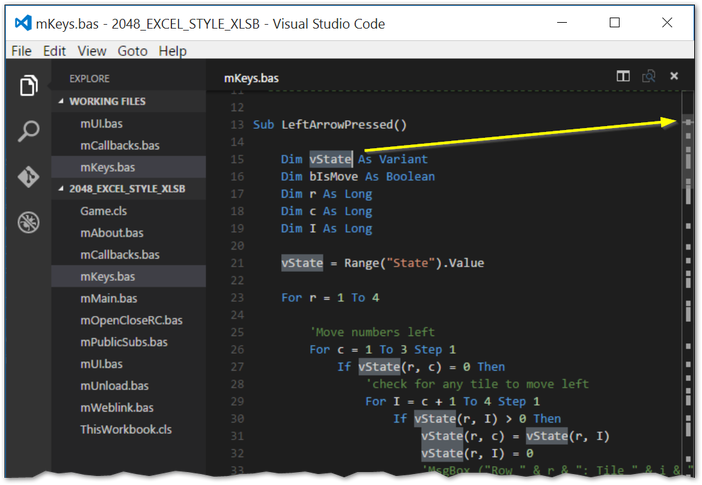Click the split editor icon
Screen dimensions: 702x485
coord(623,76)
